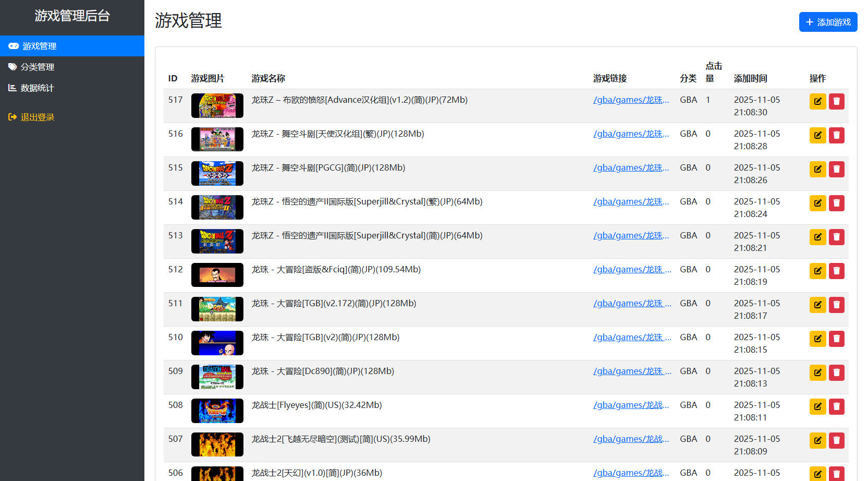Viewport: 868px width, 481px height.
Task: Open the edit icon for game 510
Action: pyautogui.click(x=817, y=339)
